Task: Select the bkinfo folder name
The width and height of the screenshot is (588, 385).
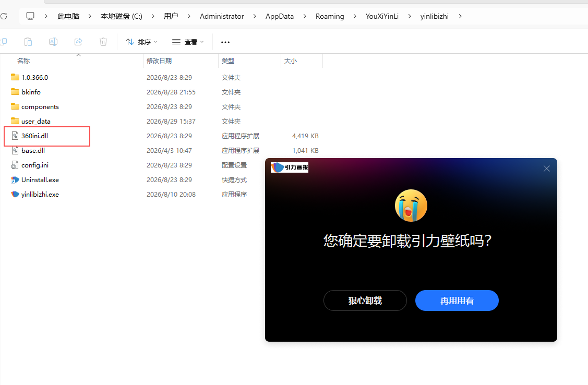Action: click(31, 92)
